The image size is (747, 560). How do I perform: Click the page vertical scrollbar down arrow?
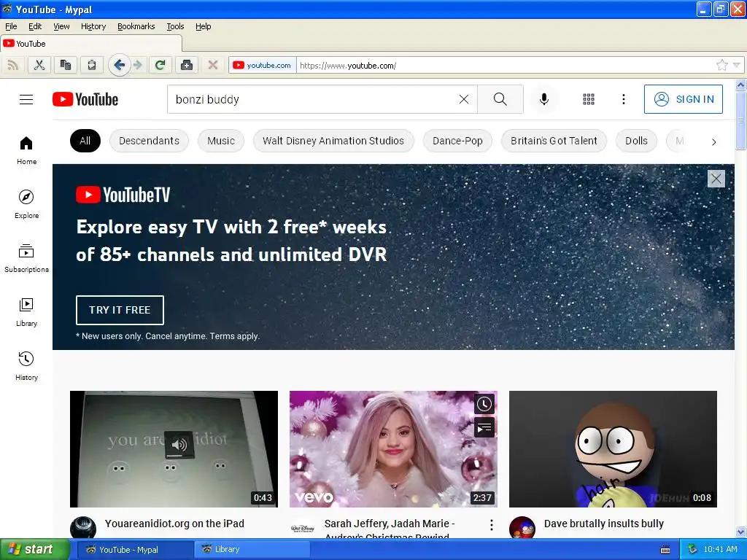click(x=741, y=532)
